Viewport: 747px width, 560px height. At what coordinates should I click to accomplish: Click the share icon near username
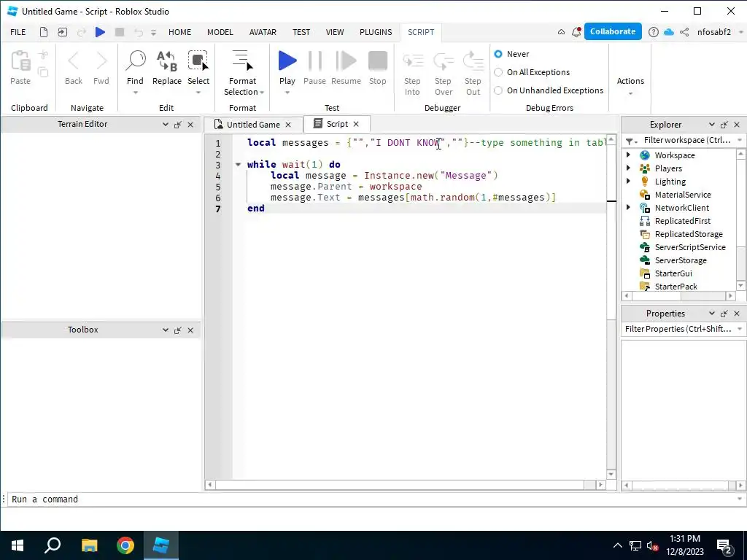pyautogui.click(x=684, y=32)
